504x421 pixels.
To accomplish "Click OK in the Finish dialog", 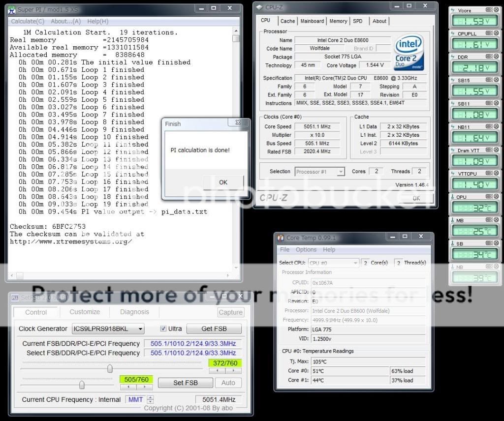I will pos(223,182).
